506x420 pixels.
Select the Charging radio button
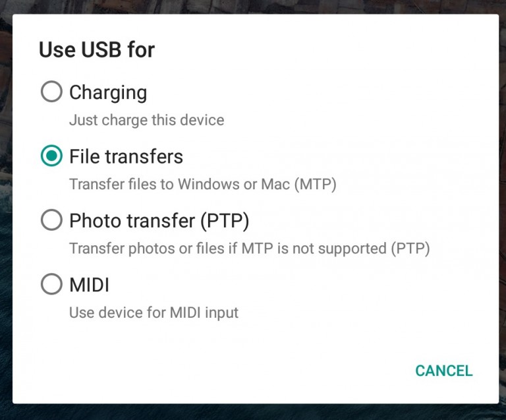click(x=51, y=92)
